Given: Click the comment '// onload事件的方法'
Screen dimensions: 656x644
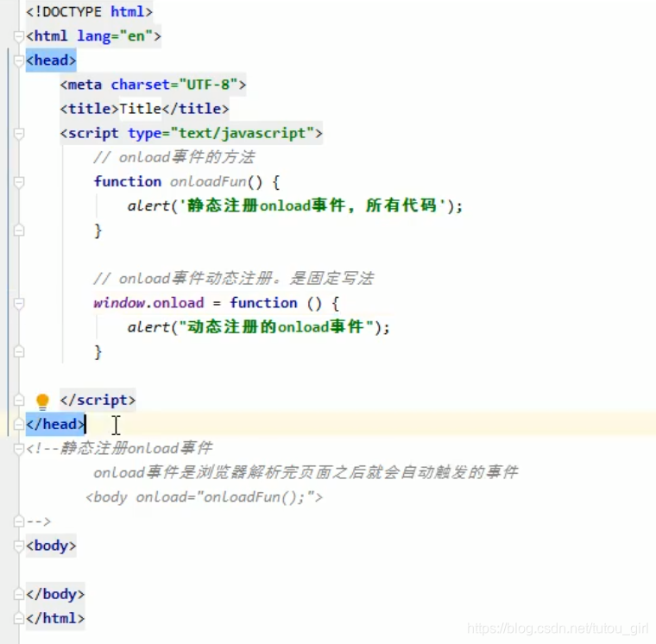Looking at the screenshot, I should 174,157.
